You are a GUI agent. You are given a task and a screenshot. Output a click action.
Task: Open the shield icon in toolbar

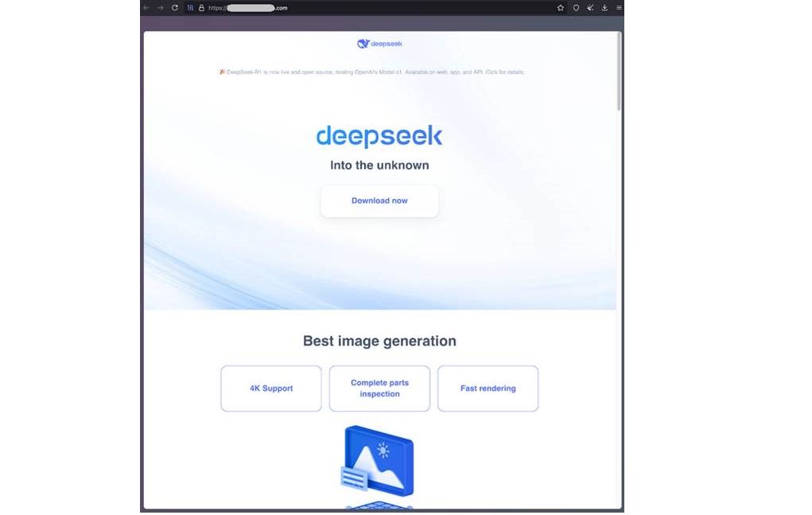coord(576,8)
